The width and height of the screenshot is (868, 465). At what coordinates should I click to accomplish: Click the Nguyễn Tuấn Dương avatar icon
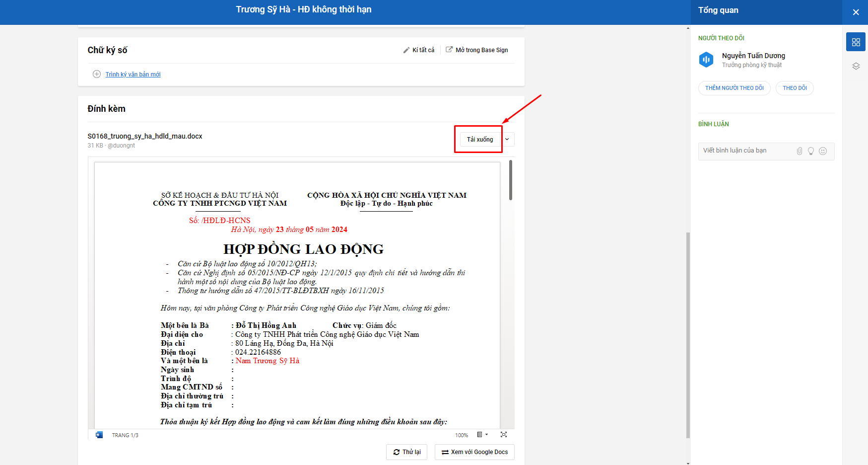click(706, 60)
